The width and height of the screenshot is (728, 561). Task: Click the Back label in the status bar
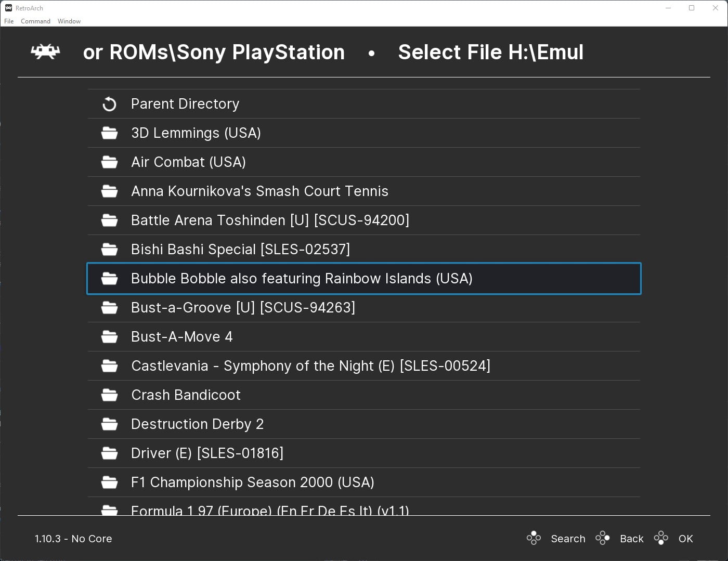pos(631,539)
